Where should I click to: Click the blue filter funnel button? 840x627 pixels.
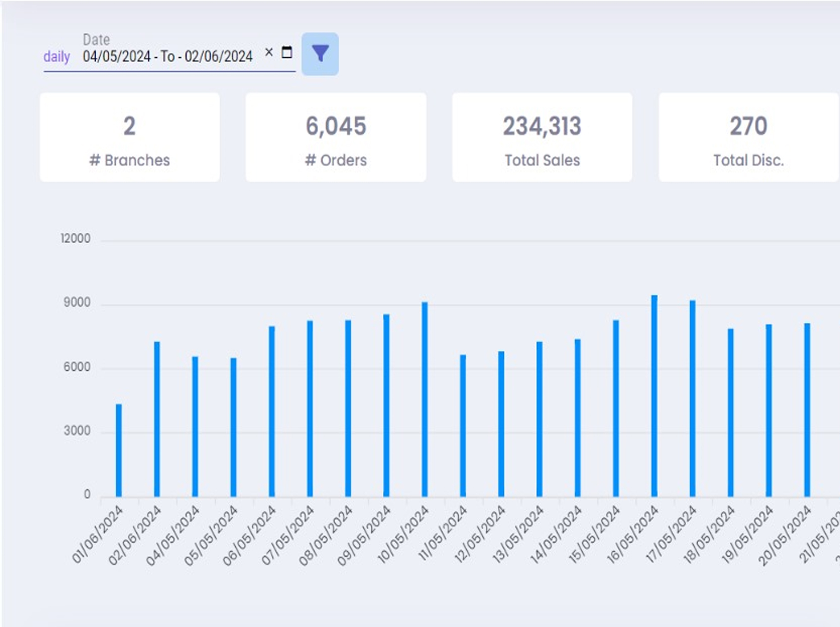tap(320, 54)
